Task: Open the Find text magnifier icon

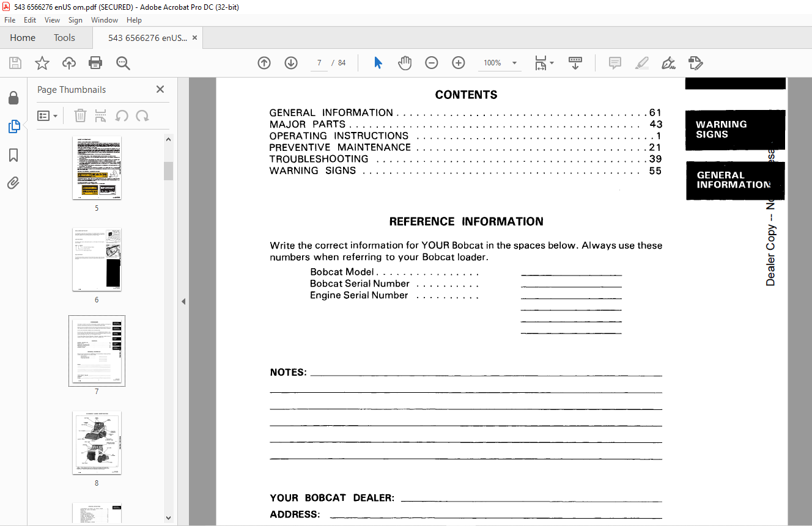Action: [x=123, y=63]
